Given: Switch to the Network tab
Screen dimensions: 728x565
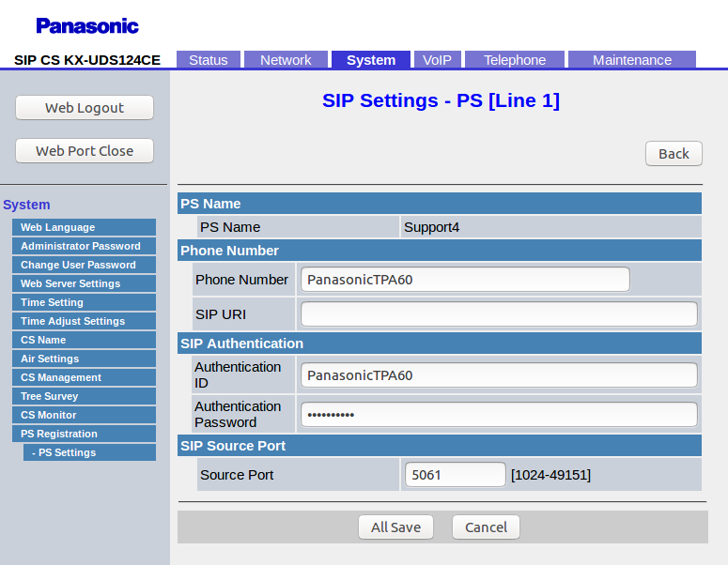Looking at the screenshot, I should click(x=286, y=60).
